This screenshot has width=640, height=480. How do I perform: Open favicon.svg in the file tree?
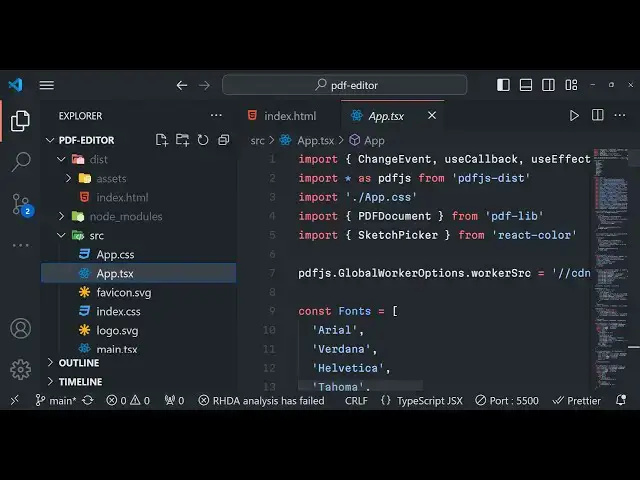coord(138,292)
